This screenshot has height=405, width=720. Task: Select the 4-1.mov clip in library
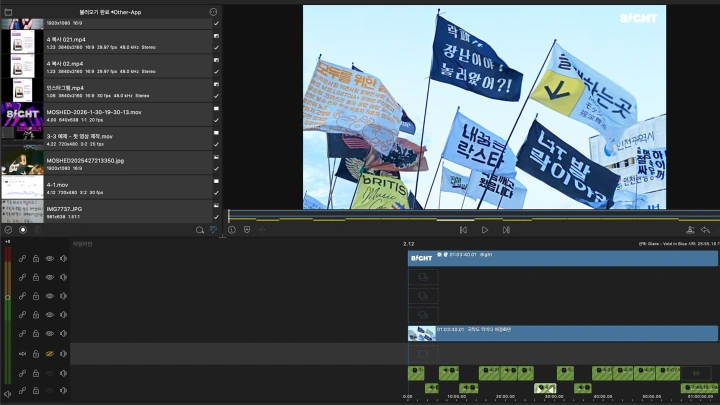tap(110, 187)
